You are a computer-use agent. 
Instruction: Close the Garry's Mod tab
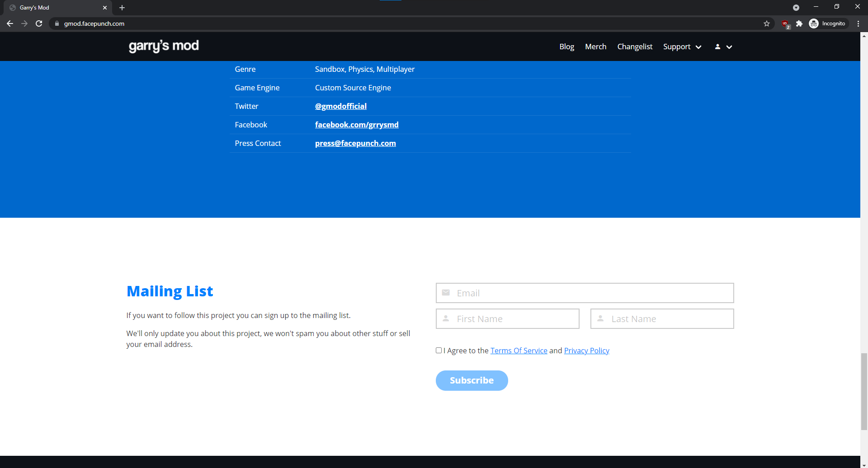(105, 8)
